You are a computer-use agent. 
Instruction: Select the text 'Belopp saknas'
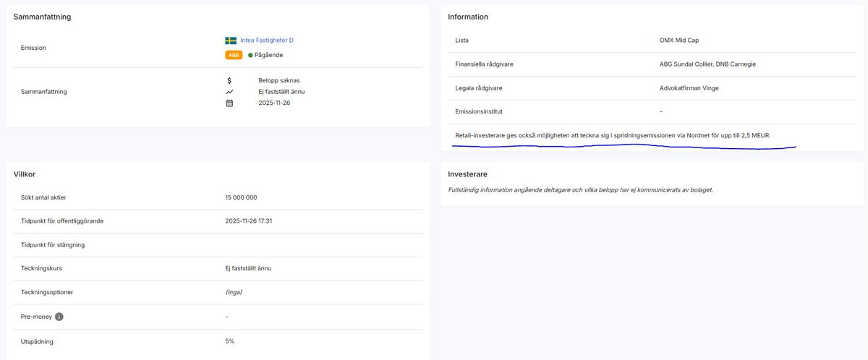[x=278, y=80]
